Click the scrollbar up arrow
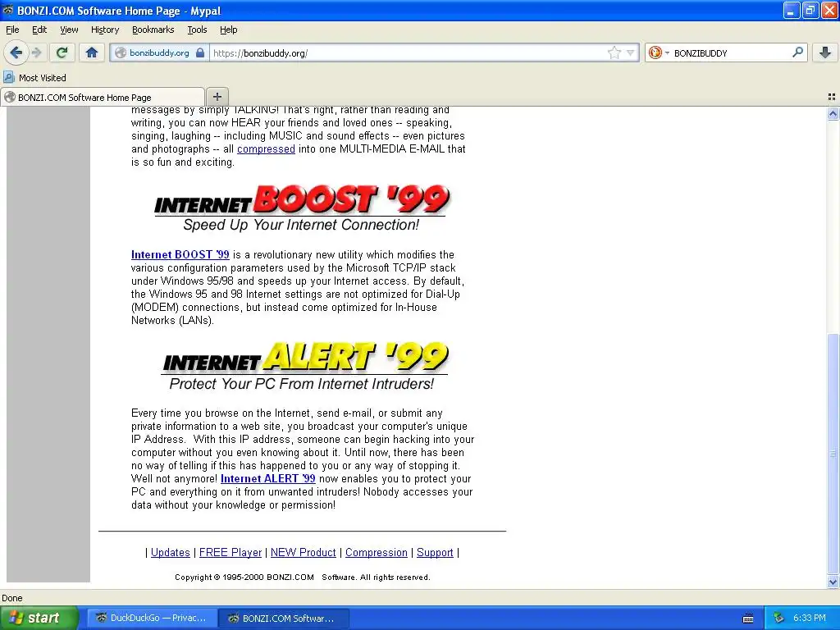 [833, 113]
